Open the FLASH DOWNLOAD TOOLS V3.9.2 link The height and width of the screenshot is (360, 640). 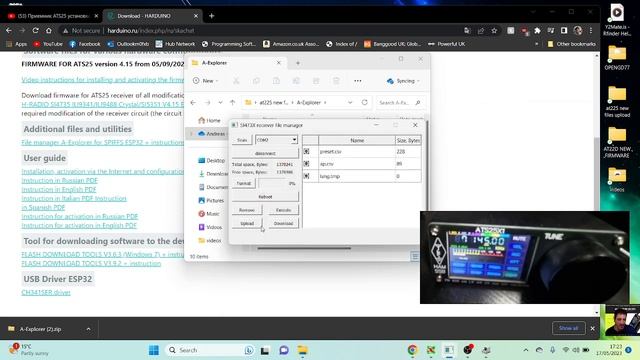tap(91, 263)
